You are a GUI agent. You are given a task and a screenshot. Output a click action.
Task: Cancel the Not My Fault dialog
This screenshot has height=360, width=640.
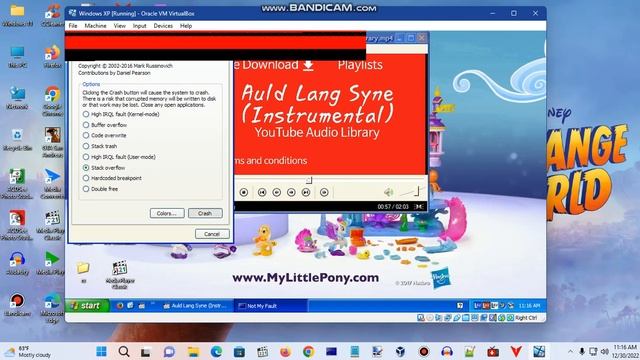click(212, 234)
